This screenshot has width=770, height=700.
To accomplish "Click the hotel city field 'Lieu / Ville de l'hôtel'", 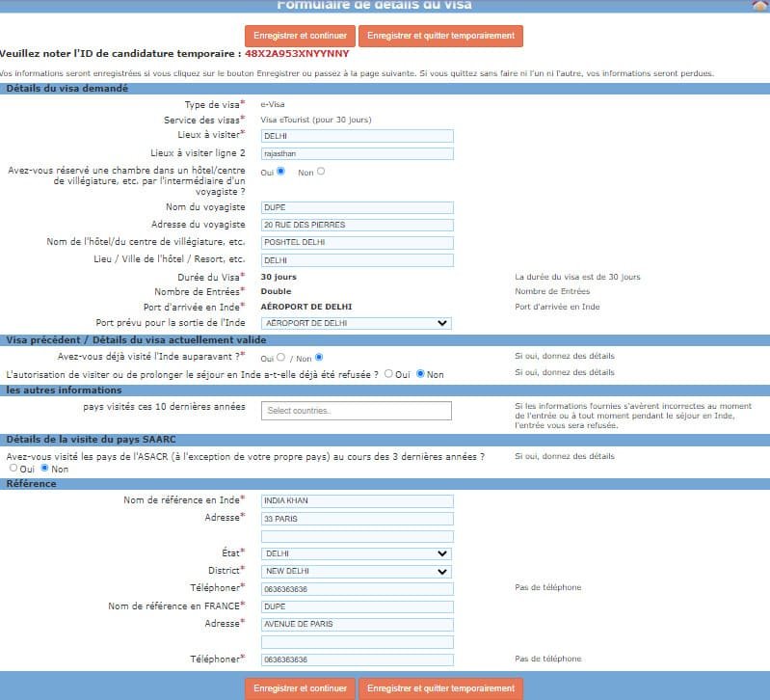I will click(x=358, y=260).
